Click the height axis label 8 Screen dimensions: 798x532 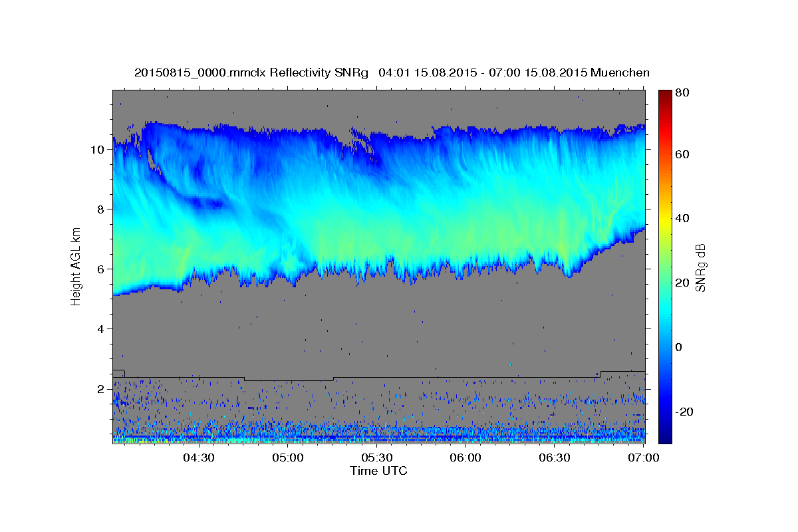tap(102, 209)
